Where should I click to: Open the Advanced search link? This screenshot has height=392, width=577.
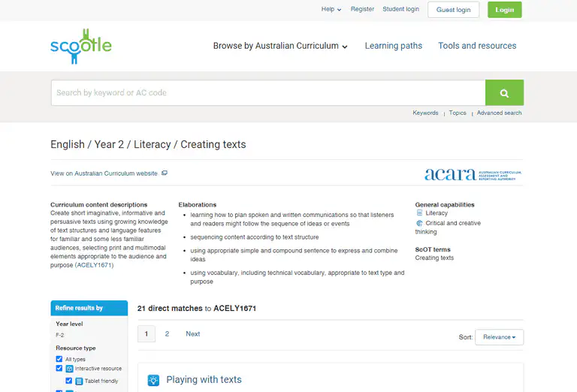(x=499, y=113)
